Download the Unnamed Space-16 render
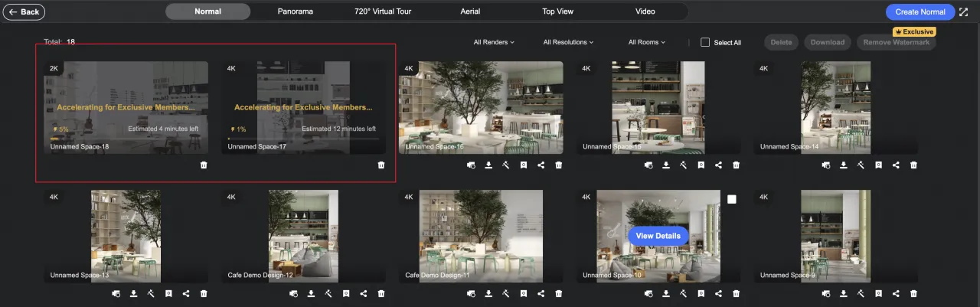 click(488, 165)
